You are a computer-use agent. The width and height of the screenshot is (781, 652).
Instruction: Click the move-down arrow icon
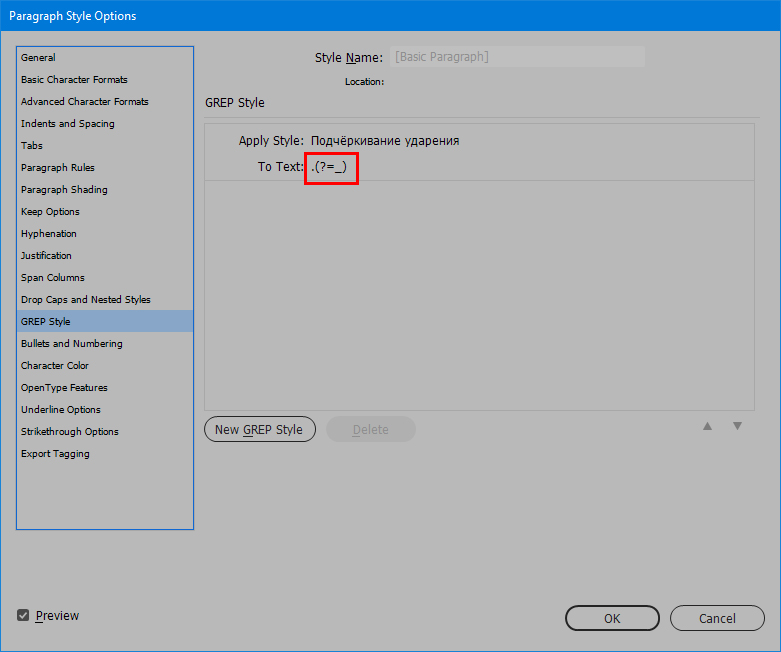[737, 426]
